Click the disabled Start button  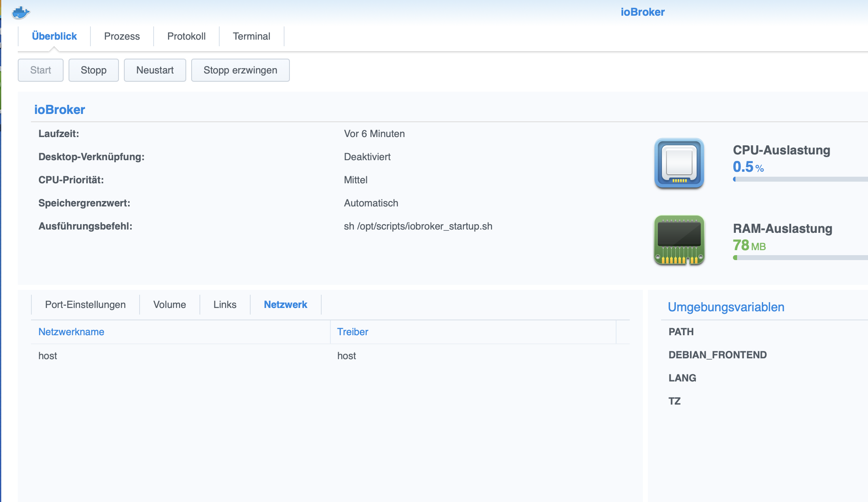40,70
